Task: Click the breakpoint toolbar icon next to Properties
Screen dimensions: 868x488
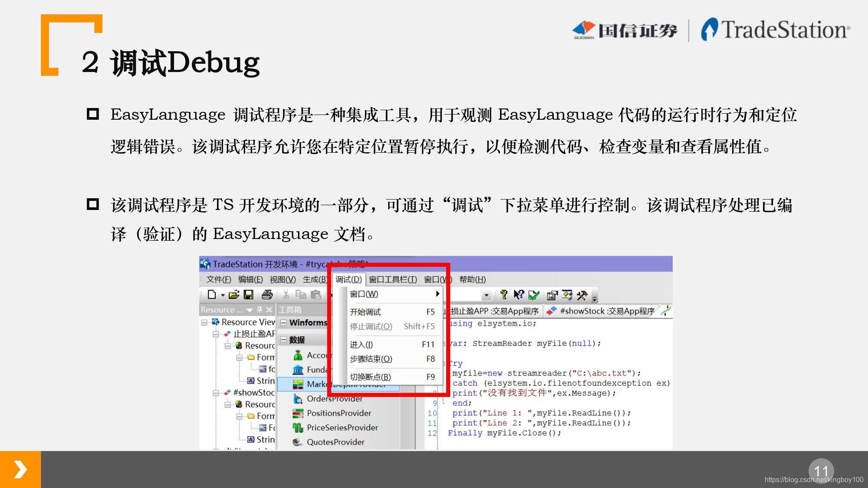Action: (x=567, y=295)
